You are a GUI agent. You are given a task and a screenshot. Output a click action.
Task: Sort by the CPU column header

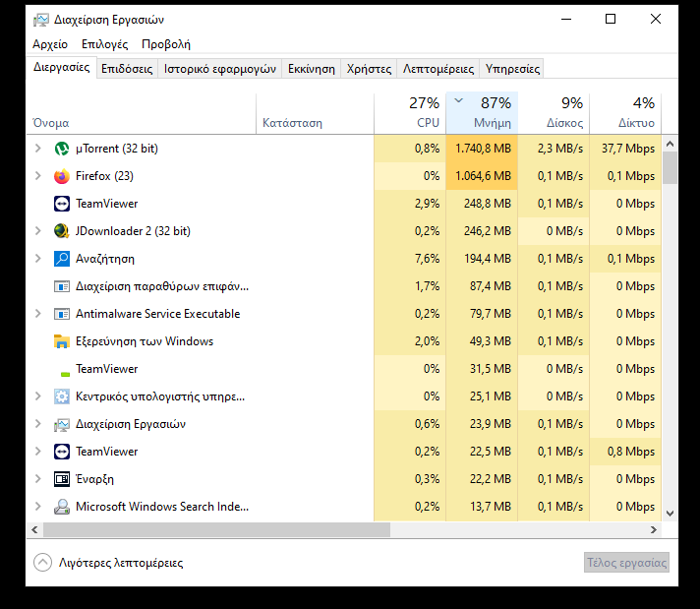[x=410, y=113]
